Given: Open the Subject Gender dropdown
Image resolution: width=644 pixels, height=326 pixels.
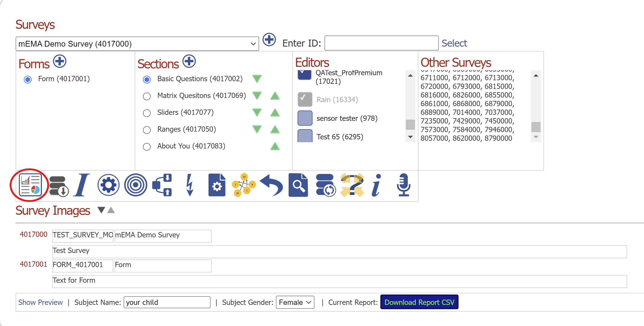Looking at the screenshot, I should [295, 302].
